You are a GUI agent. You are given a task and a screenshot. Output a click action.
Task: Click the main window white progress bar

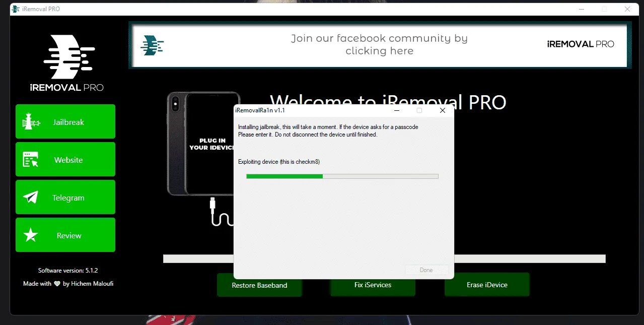384,258
